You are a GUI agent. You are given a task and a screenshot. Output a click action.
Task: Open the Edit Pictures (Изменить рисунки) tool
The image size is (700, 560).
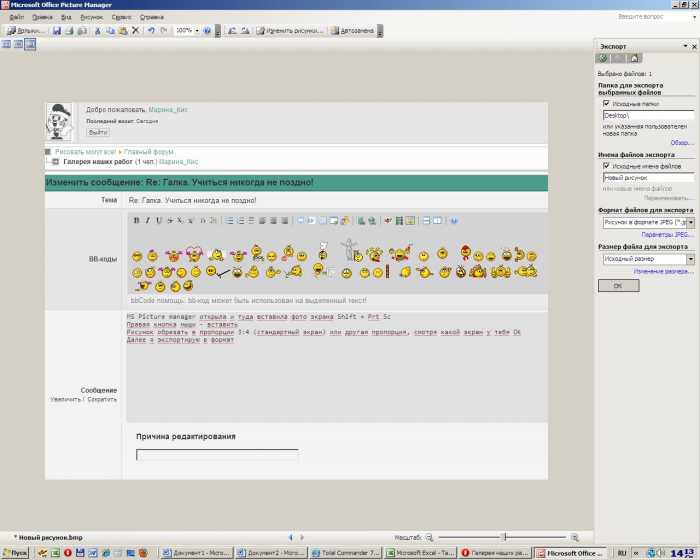(290, 31)
